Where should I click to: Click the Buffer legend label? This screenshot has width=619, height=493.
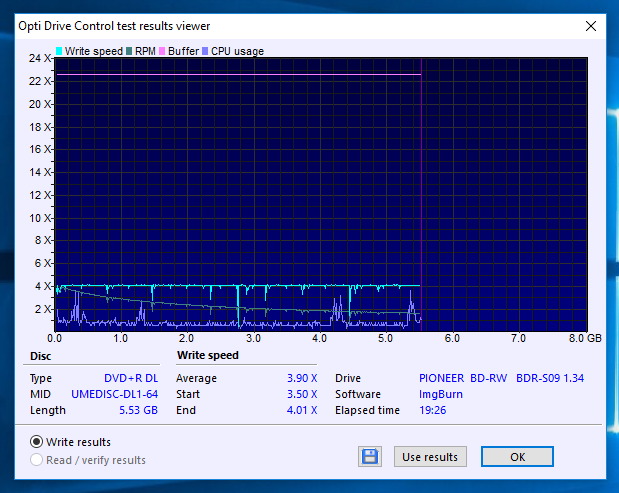(183, 51)
